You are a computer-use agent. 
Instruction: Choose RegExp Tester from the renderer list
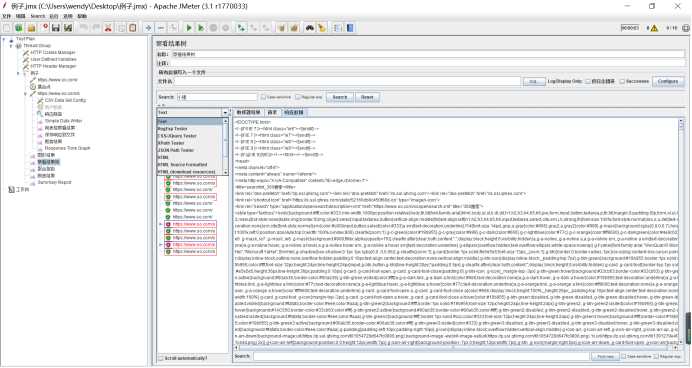click(x=173, y=128)
